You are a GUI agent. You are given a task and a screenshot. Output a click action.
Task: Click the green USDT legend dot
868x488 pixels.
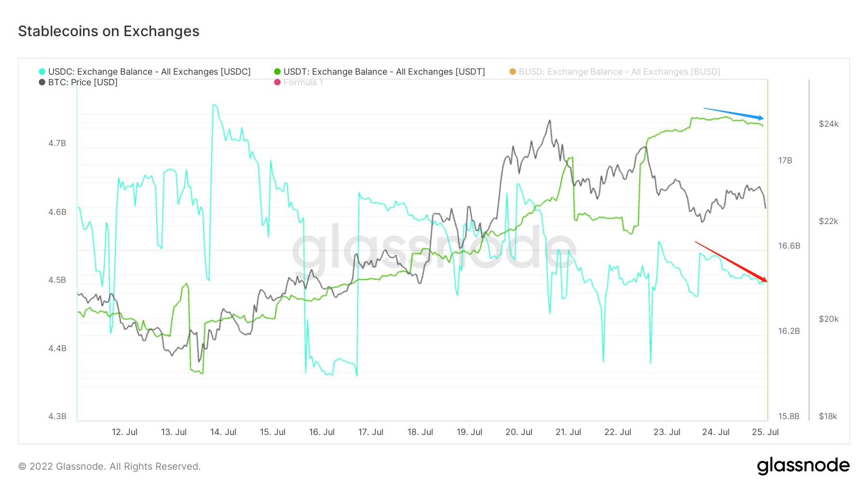(x=277, y=72)
